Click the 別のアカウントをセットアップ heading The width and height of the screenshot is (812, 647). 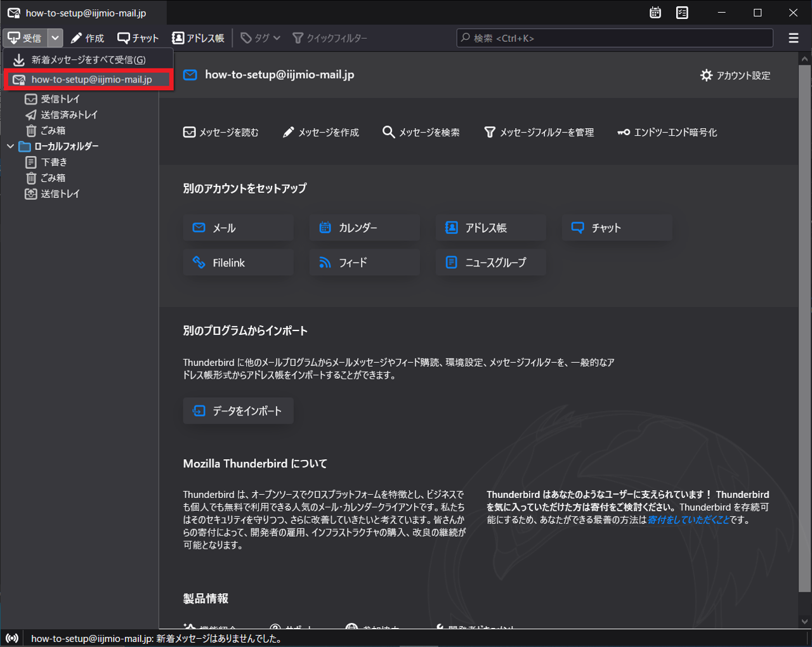(x=245, y=188)
